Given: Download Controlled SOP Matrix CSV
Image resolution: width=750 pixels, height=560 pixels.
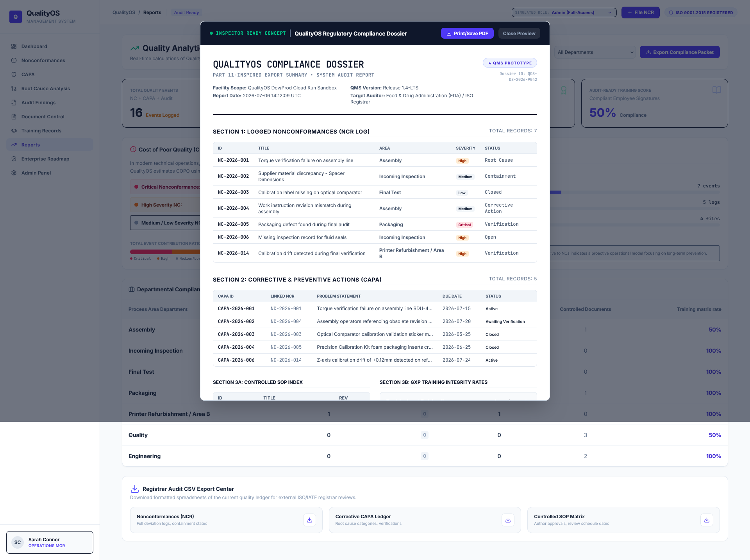Looking at the screenshot, I should (707, 520).
